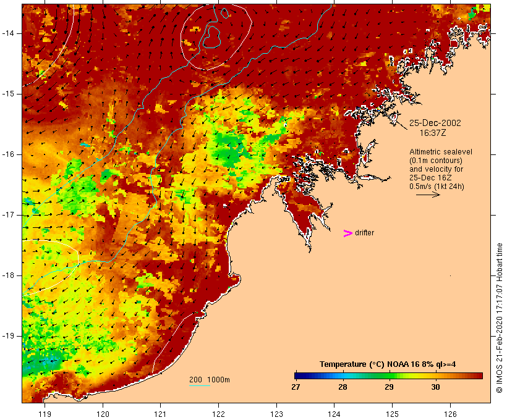Click the 'and velocity for' legend text
507x420 pixels.
(x=436, y=169)
